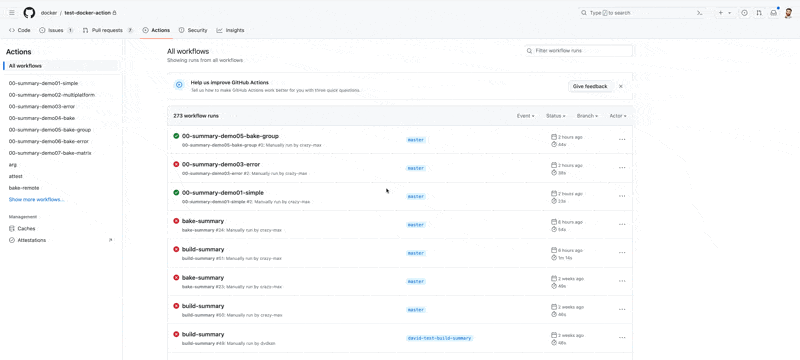Viewport: 800px width, 360px height.
Task: Select the Actions tab
Action: coord(156,30)
